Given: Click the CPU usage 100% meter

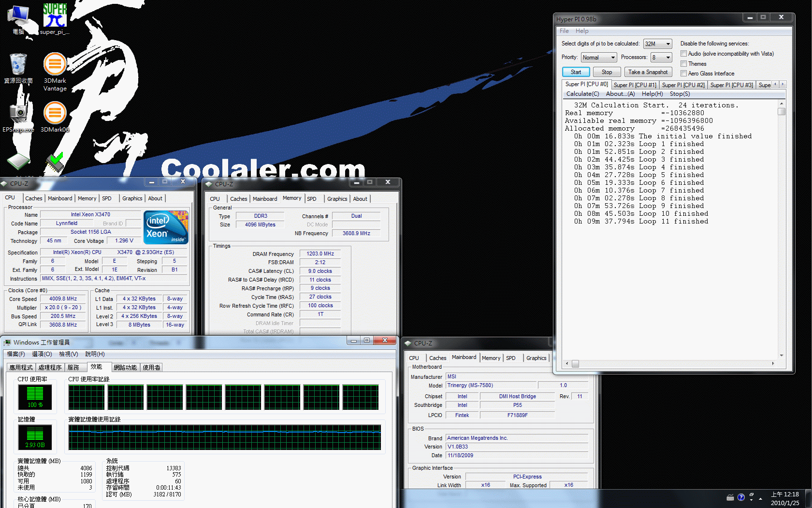Looking at the screenshot, I should coord(35,397).
